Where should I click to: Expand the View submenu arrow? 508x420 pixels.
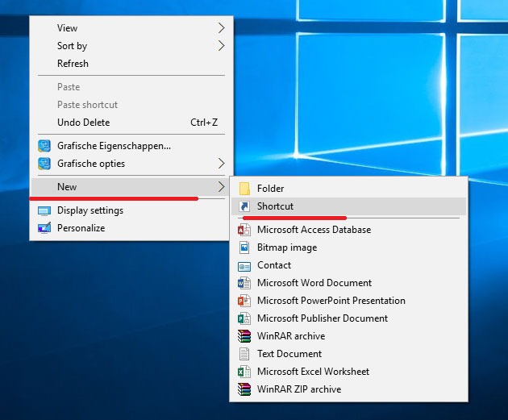click(x=221, y=28)
